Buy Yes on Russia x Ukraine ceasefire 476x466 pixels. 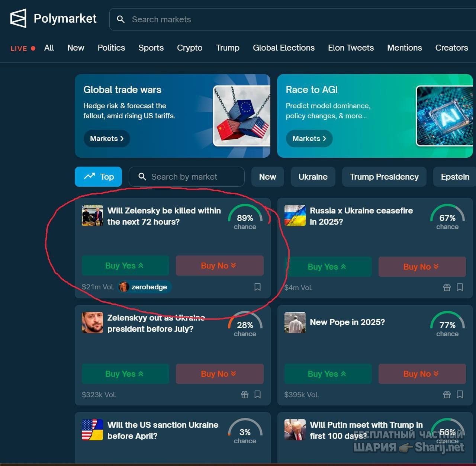(x=328, y=267)
